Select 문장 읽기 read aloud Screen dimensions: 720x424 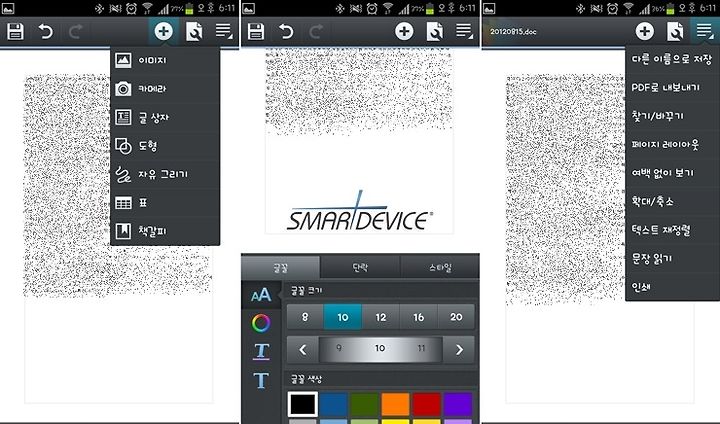(673, 258)
